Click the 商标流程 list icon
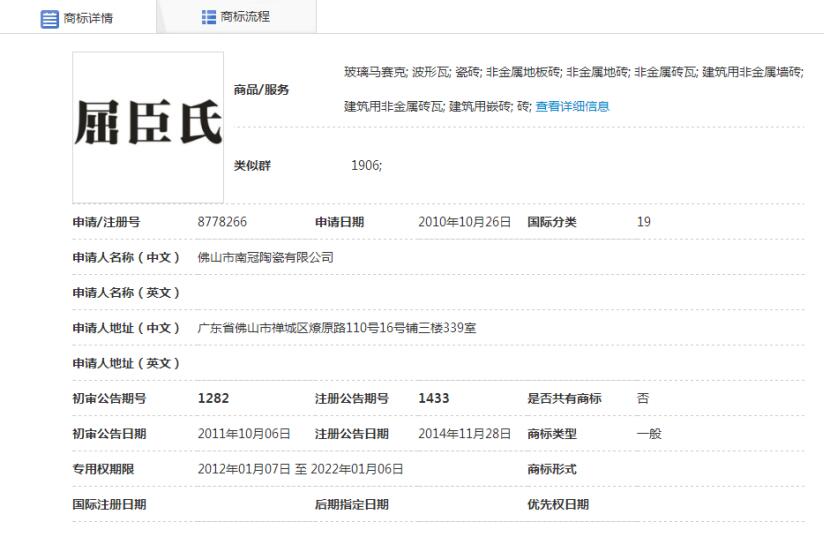This screenshot has width=824, height=533. (209, 17)
